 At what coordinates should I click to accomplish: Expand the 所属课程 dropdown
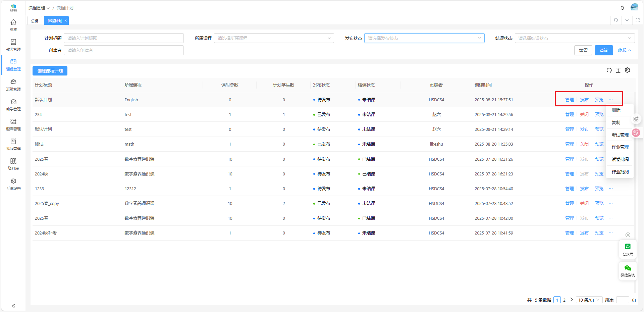pyautogui.click(x=274, y=38)
